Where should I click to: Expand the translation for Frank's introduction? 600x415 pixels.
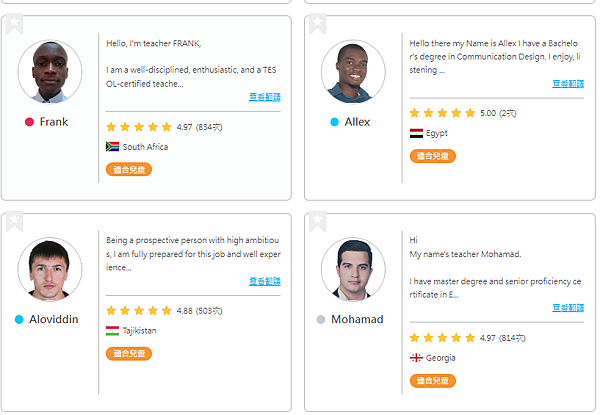pyautogui.click(x=264, y=97)
